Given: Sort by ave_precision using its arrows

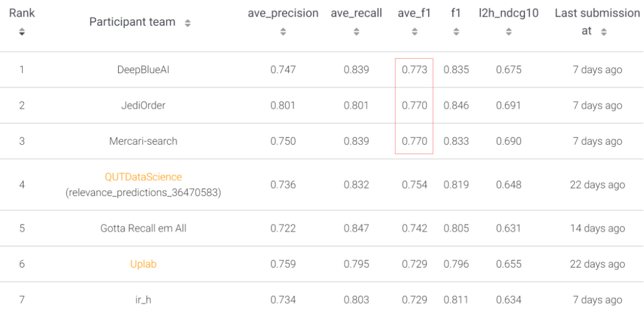Looking at the screenshot, I should (283, 32).
